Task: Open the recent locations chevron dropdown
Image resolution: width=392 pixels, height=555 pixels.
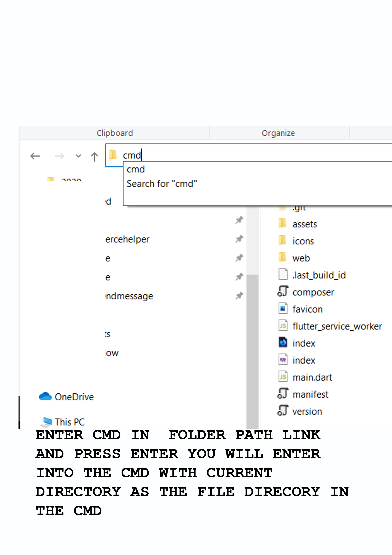Action: (x=78, y=156)
